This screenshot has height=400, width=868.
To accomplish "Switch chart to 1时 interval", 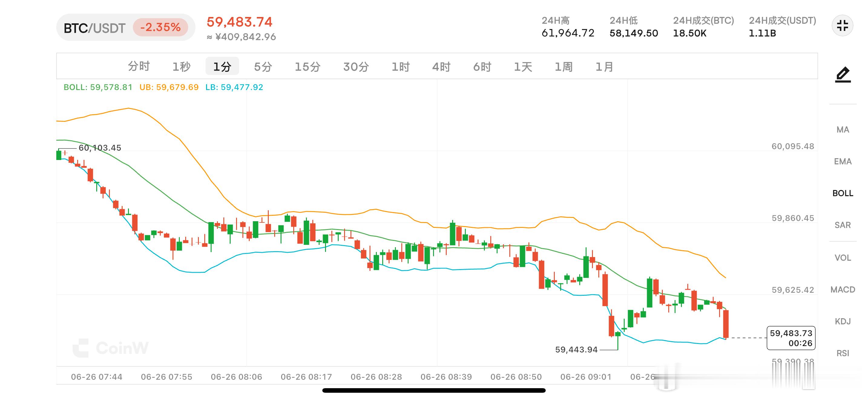I will [401, 66].
